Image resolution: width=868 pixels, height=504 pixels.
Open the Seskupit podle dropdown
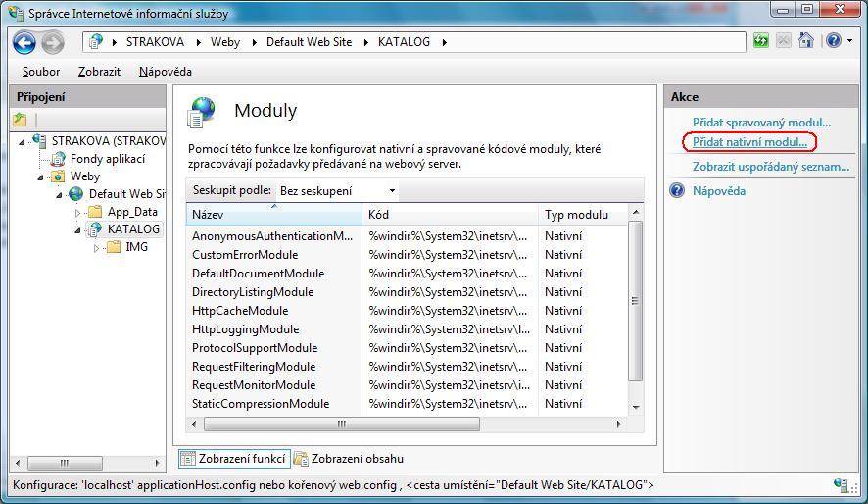coord(338,190)
